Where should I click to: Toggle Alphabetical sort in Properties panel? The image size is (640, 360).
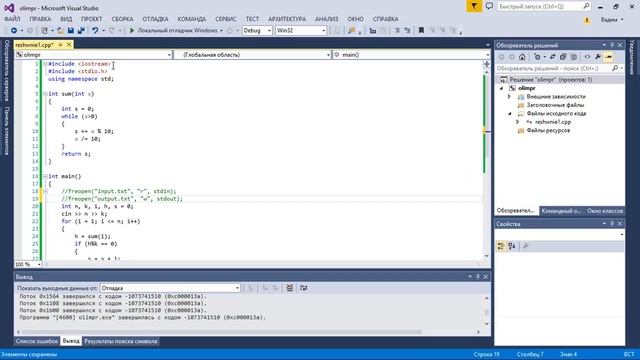[x=512, y=246]
